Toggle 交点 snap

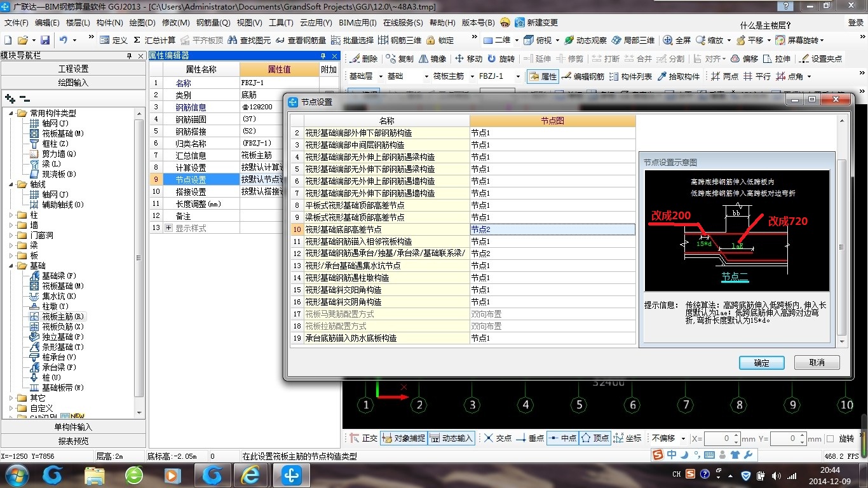(x=498, y=438)
